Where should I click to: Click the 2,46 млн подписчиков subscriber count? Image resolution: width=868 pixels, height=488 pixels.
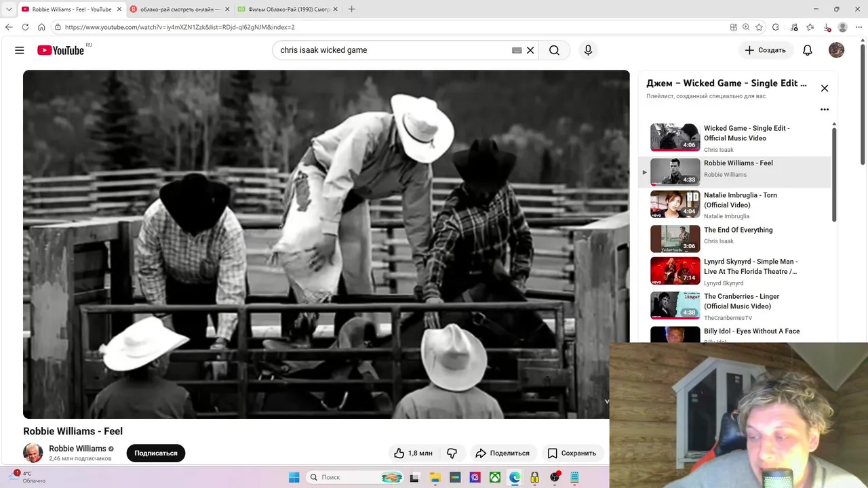point(80,459)
